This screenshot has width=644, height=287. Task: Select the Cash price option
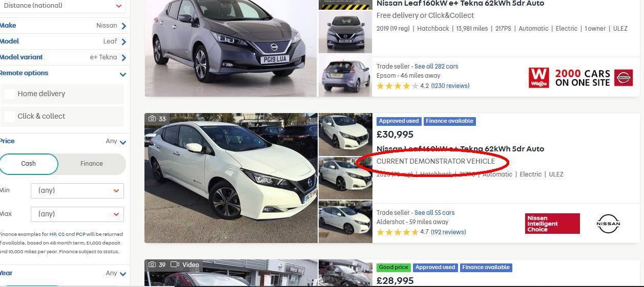click(x=29, y=164)
